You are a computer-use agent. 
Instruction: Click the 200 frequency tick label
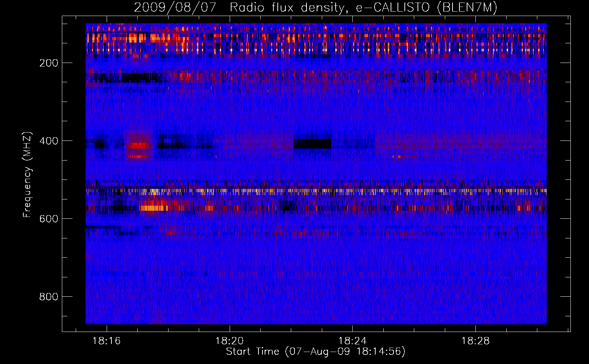coord(49,63)
